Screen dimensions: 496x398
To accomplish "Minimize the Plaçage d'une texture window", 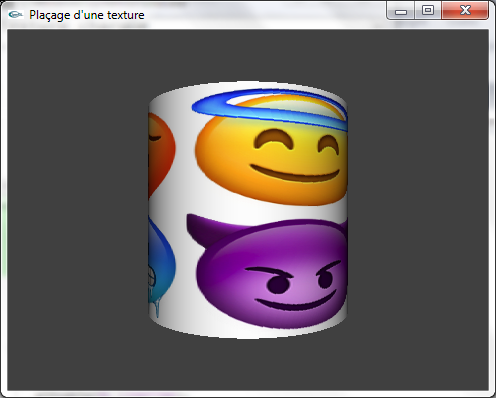I will 401,11.
